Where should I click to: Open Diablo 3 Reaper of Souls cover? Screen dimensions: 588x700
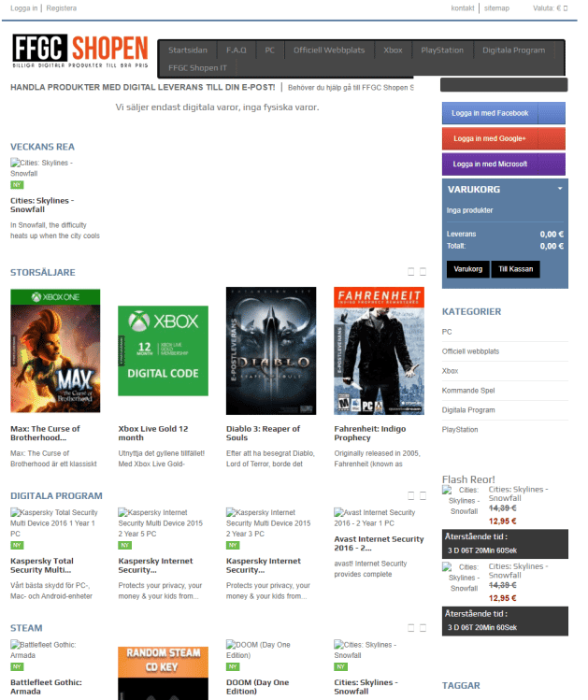(271, 350)
